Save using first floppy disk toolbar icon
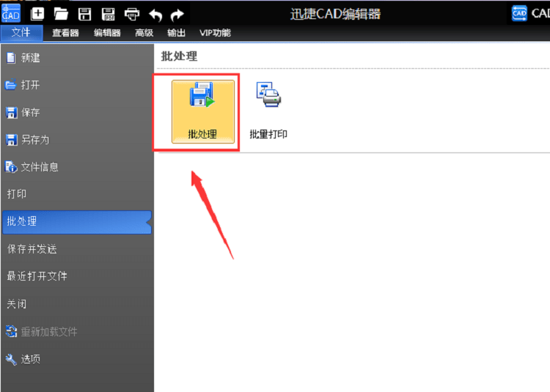The width and height of the screenshot is (550, 392). coord(84,14)
